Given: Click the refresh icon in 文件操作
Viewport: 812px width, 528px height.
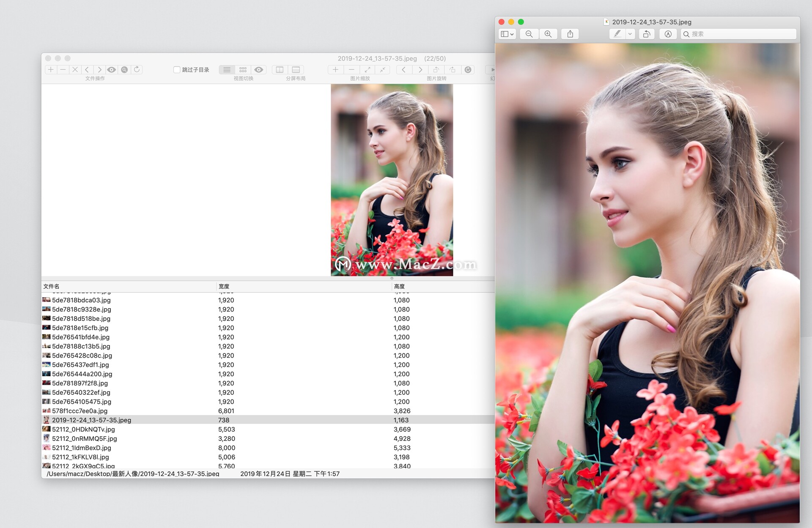Looking at the screenshot, I should coord(137,69).
